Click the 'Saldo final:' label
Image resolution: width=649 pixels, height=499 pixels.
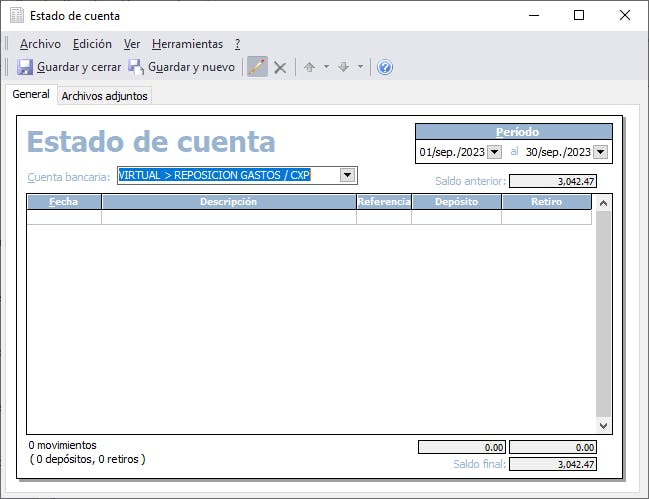click(479, 464)
